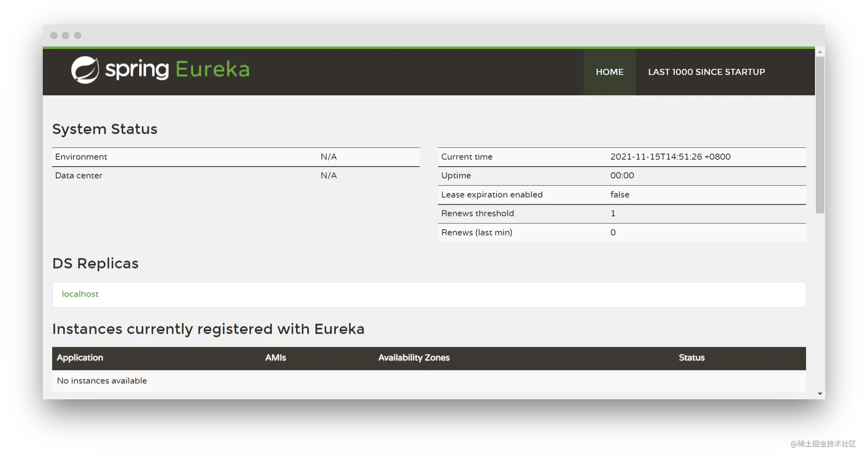This screenshot has width=868, height=460.
Task: Click the Data center label
Action: 79,176
